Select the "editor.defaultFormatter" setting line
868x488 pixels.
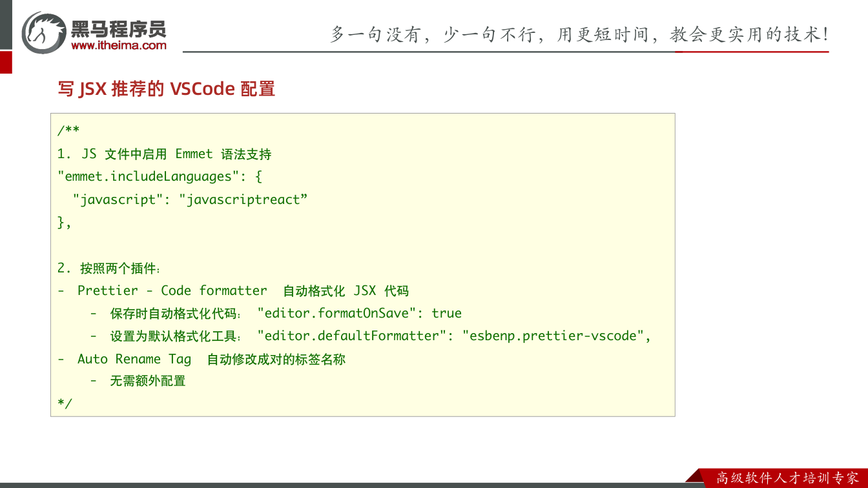(x=371, y=336)
